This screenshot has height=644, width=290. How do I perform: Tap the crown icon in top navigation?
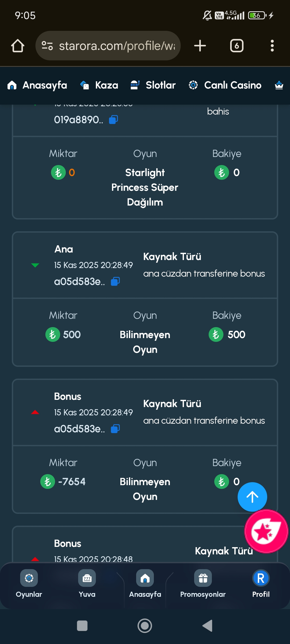[x=279, y=85]
